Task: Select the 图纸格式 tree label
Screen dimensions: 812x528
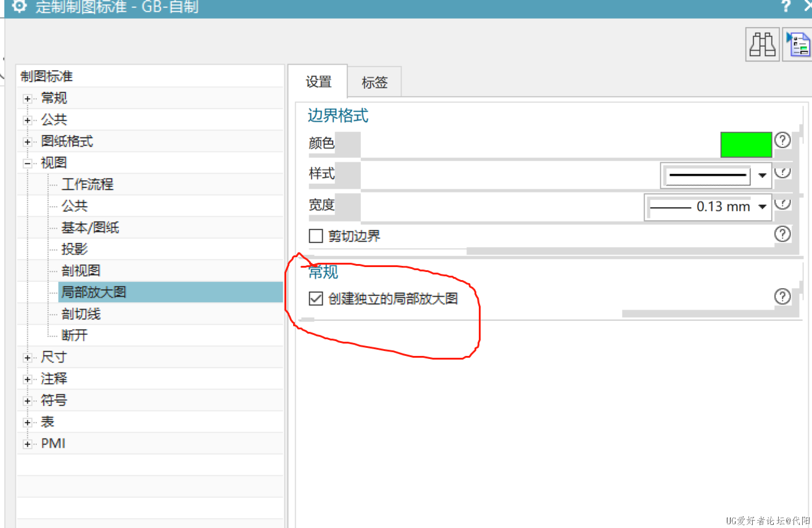Action: point(67,141)
